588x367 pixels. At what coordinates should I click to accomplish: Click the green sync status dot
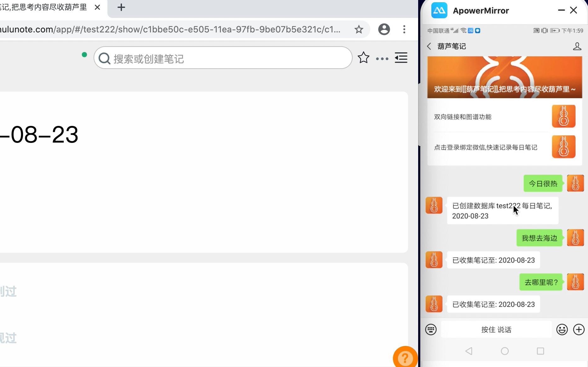(84, 55)
